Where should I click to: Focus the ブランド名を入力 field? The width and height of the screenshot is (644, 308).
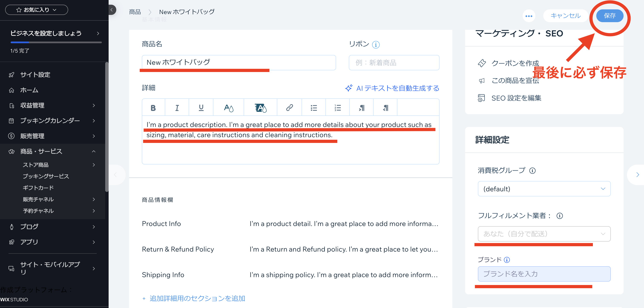[544, 274]
